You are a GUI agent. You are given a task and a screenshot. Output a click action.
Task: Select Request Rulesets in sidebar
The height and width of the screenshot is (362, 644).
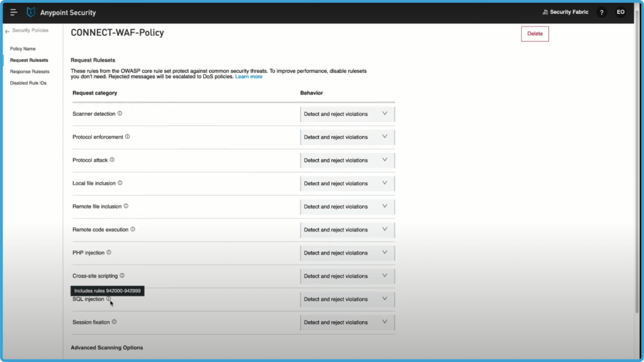pos(29,60)
